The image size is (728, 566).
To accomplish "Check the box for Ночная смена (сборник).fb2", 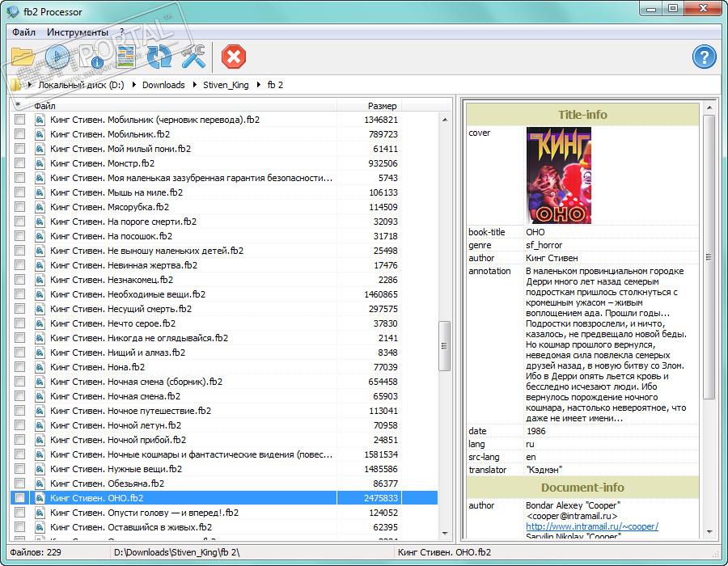I will [x=19, y=382].
